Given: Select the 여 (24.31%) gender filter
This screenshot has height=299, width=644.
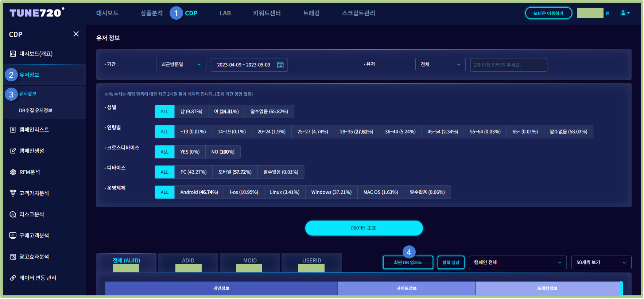Looking at the screenshot, I should point(226,112).
